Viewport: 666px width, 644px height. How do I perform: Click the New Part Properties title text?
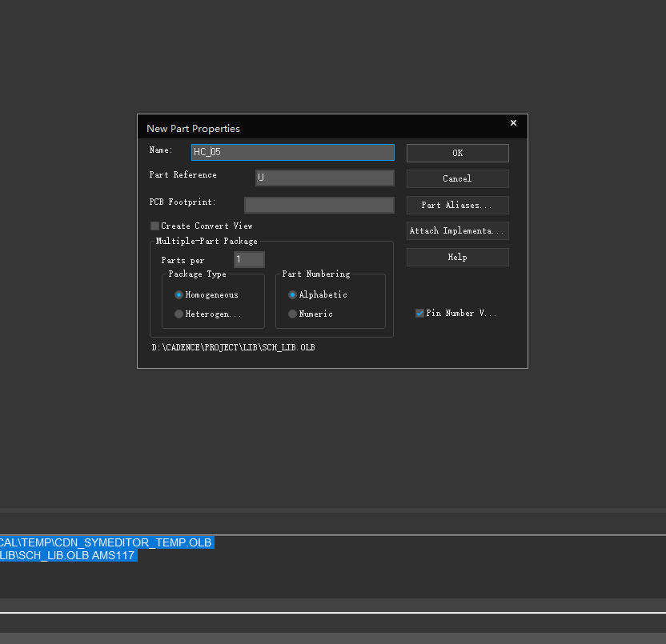(x=193, y=129)
